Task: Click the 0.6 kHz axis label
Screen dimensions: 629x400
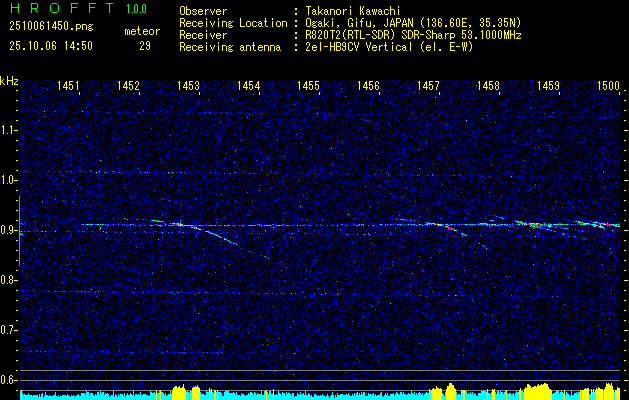Action: tap(8, 380)
